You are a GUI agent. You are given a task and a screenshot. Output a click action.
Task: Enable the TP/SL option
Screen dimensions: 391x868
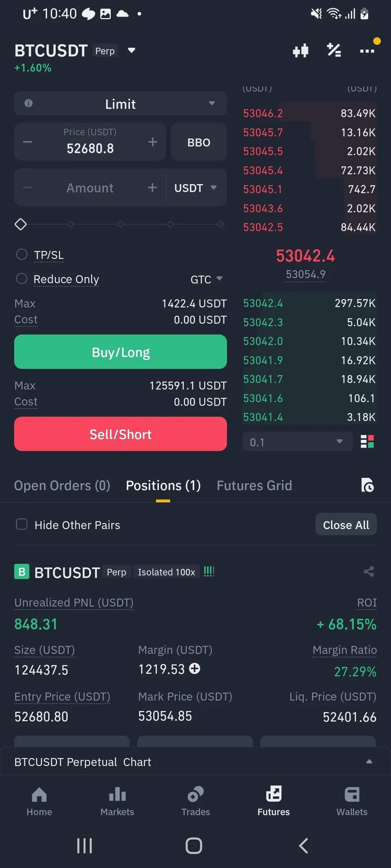22,255
